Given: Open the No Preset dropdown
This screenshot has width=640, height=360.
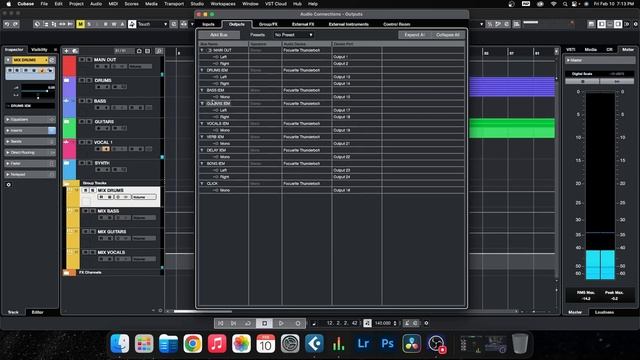Looking at the screenshot, I should click(293, 35).
